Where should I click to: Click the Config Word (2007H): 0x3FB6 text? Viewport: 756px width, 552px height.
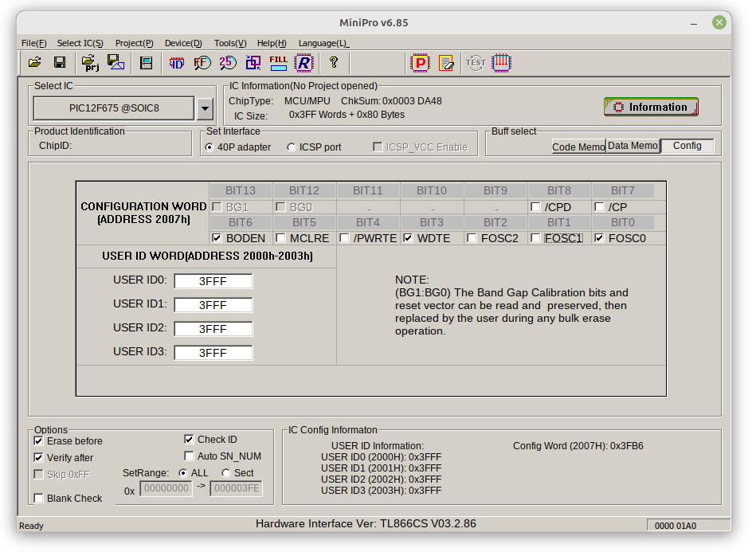click(x=578, y=446)
